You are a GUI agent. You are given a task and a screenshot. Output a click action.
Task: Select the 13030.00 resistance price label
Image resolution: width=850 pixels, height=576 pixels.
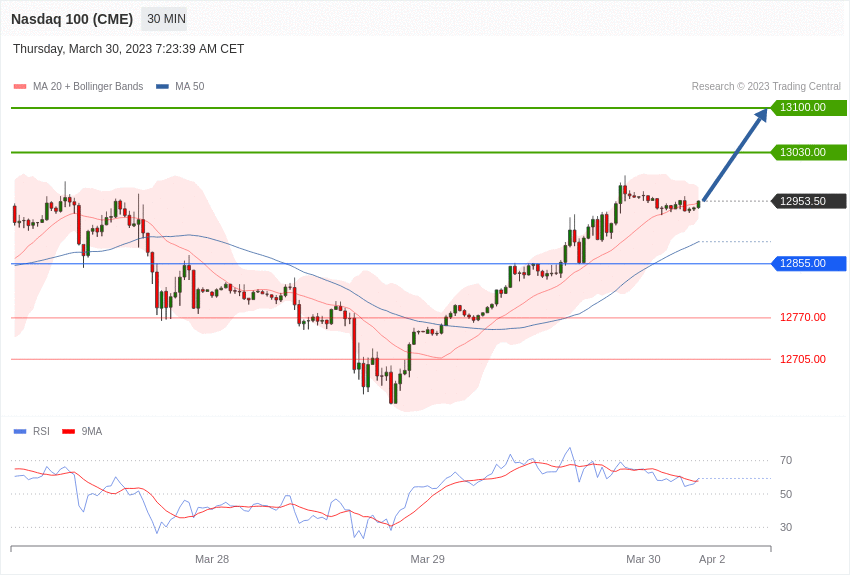(809, 152)
